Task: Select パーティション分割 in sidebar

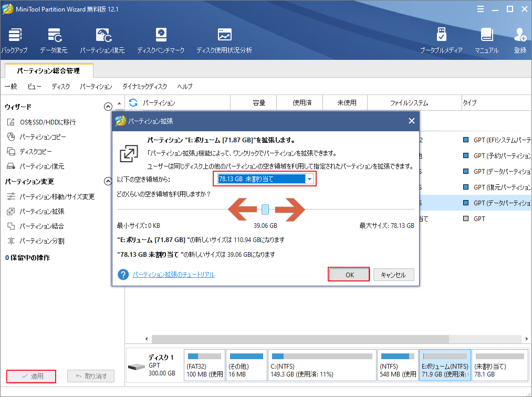Action: click(35, 241)
